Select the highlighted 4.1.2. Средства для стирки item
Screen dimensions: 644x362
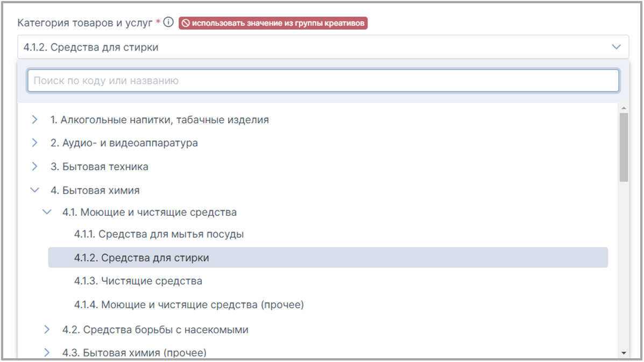point(141,258)
